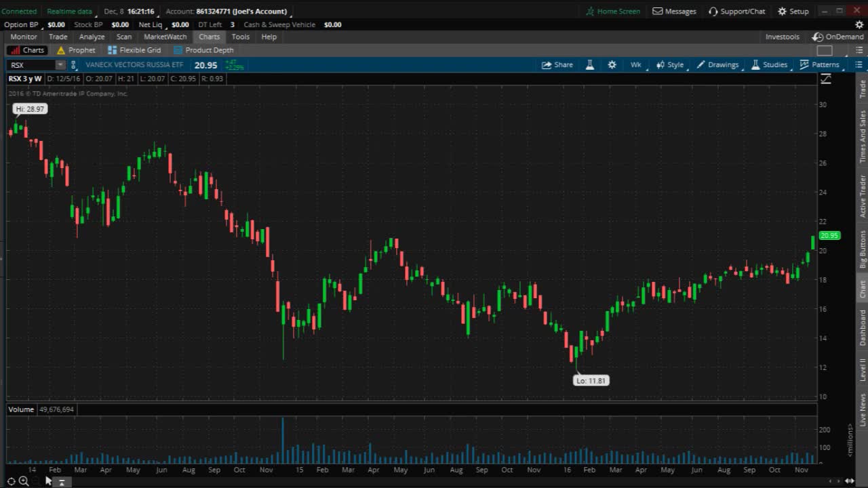Open the Setup menu
Image resolution: width=868 pixels, height=488 pixels.
click(x=793, y=11)
